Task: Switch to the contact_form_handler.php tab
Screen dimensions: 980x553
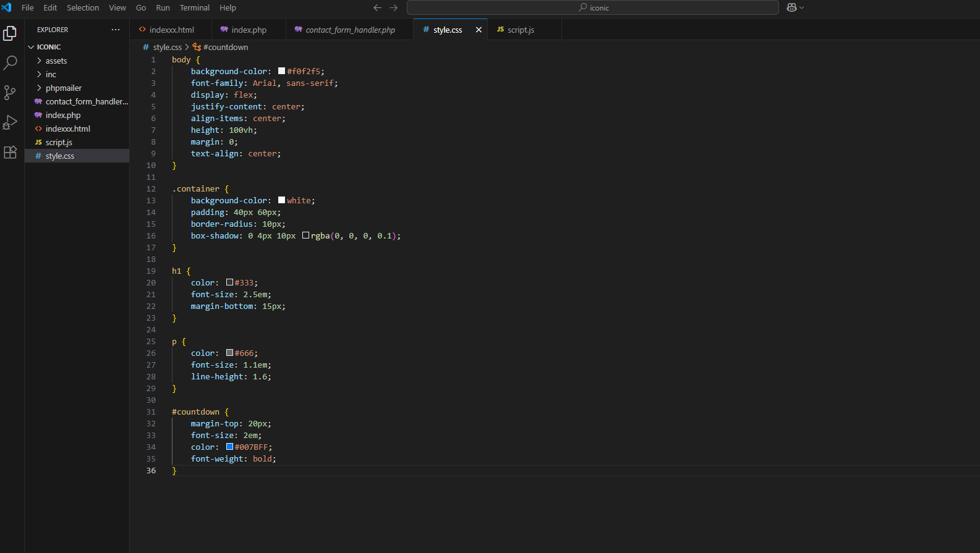Action: click(349, 30)
